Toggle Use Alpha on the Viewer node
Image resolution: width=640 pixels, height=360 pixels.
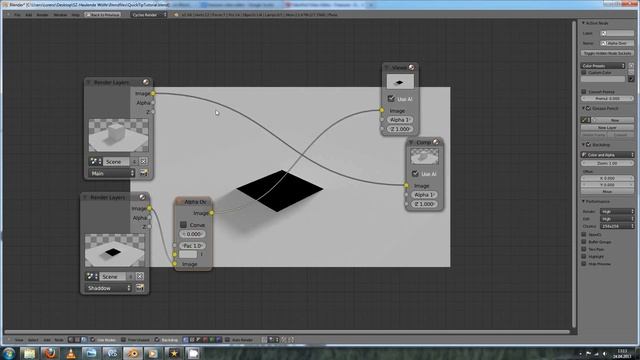click(x=391, y=98)
